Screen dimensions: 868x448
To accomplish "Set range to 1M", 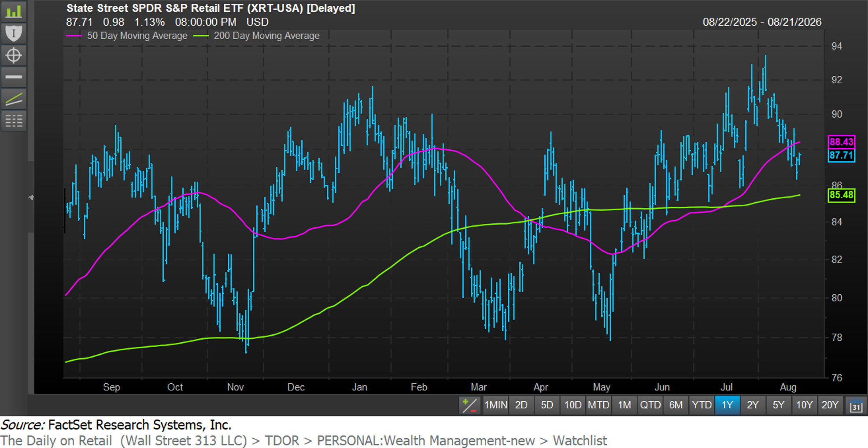I will pyautogui.click(x=624, y=405).
